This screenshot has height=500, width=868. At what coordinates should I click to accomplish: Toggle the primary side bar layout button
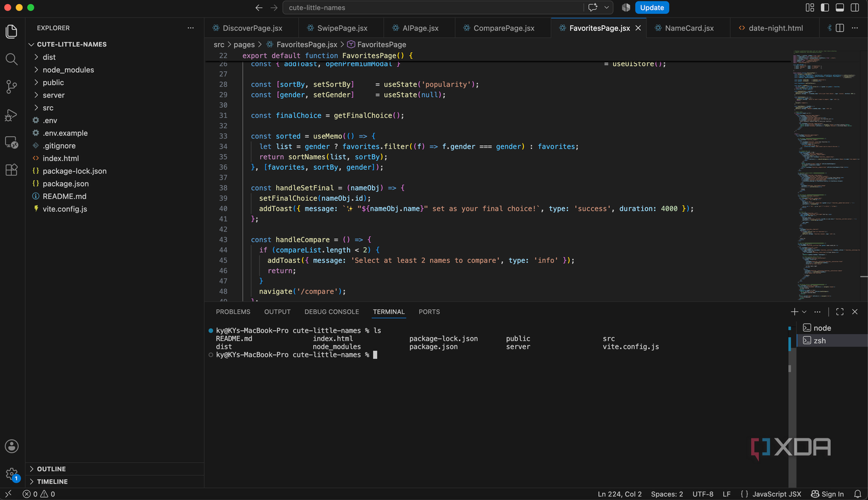click(x=825, y=8)
